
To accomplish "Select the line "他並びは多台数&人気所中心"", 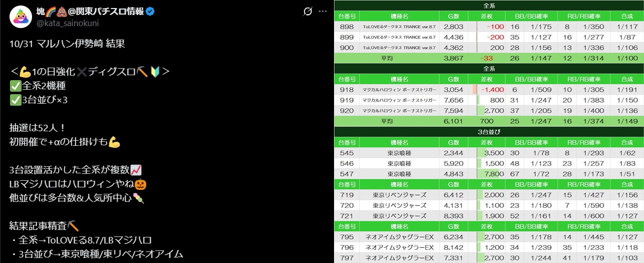I will point(77,198).
